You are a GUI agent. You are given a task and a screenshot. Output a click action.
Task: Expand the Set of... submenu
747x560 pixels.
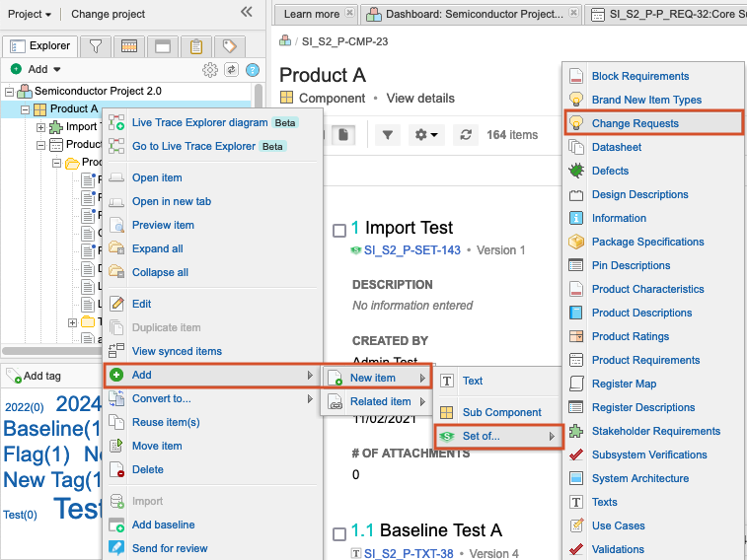[x=552, y=436]
